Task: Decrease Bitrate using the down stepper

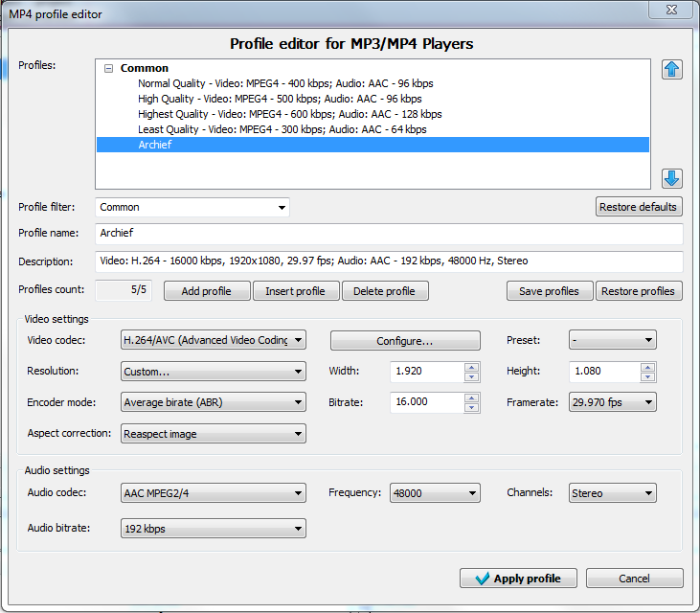Action: tap(471, 408)
